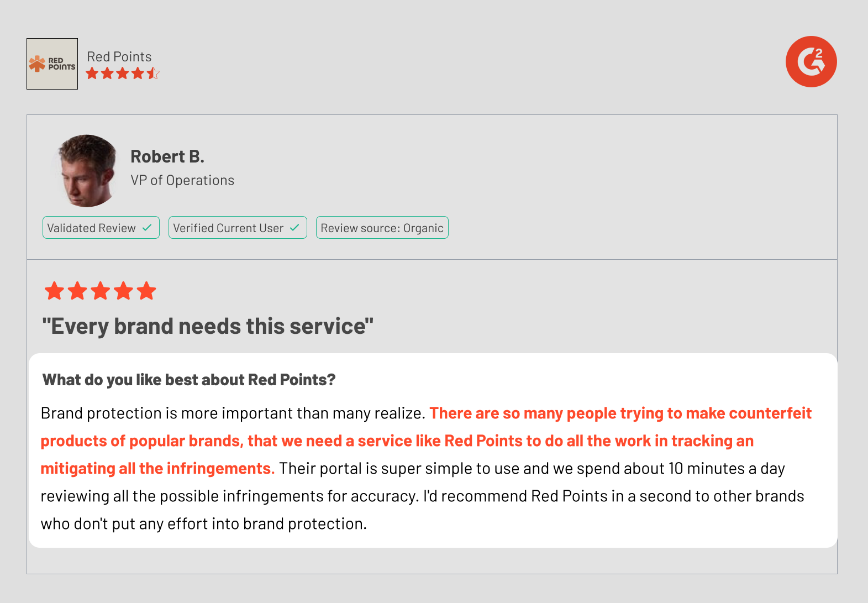Click the Red Points overall star rating
868x603 pixels.
123,74
